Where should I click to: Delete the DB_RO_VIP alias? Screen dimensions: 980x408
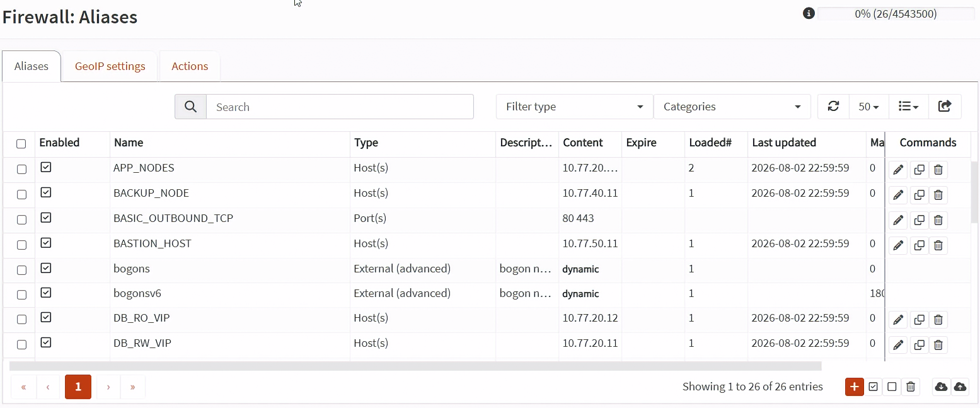pyautogui.click(x=938, y=320)
